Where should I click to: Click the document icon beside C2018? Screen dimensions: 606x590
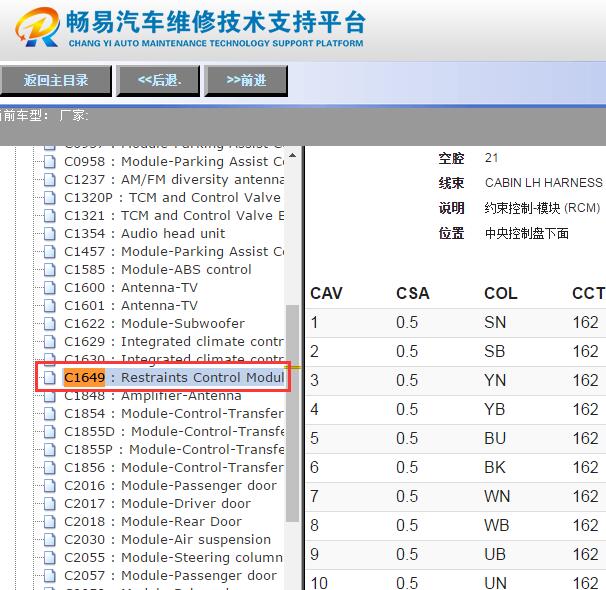click(x=49, y=522)
